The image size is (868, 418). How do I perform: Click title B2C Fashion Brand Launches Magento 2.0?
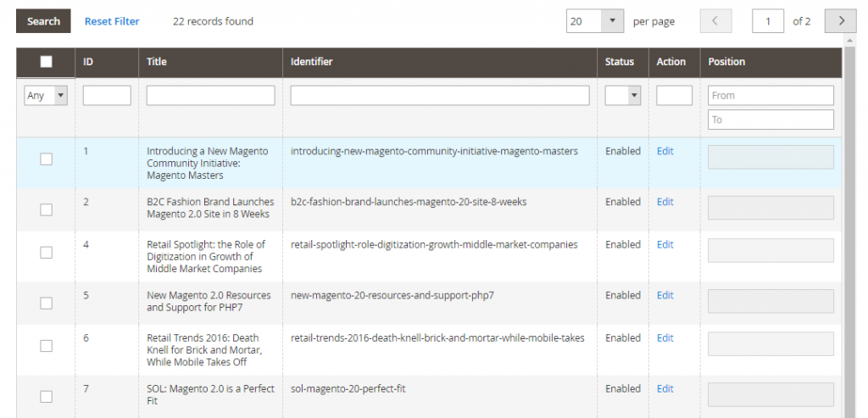[x=210, y=209]
